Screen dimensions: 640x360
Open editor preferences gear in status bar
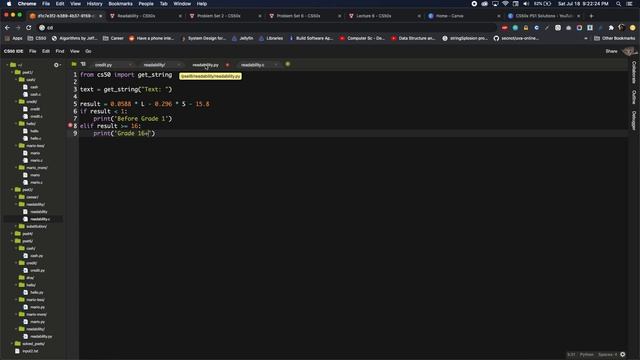click(623, 354)
